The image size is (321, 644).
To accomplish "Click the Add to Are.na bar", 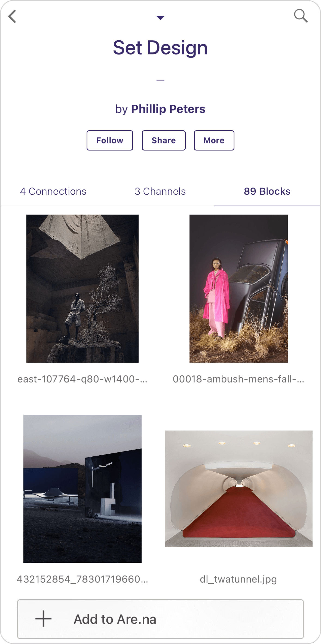I will click(160, 619).
